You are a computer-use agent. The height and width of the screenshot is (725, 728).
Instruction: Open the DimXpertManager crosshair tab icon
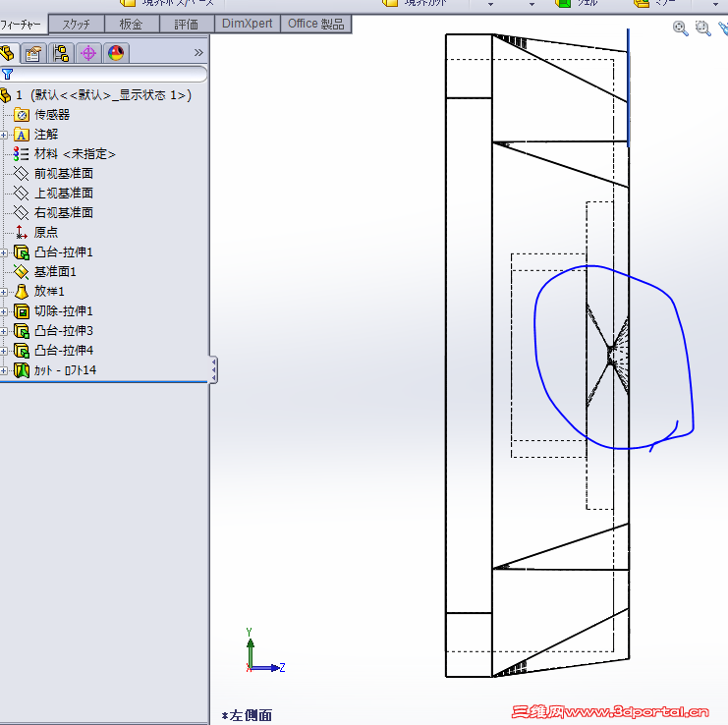point(88,53)
